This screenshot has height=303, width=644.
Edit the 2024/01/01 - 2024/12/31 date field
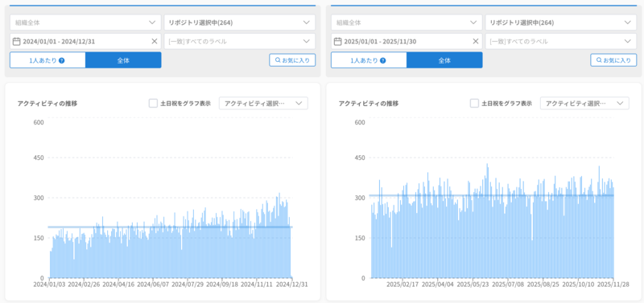85,42
